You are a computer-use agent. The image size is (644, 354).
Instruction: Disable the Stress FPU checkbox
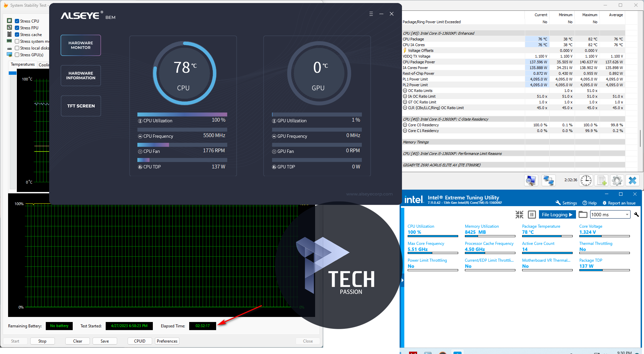[x=17, y=28]
